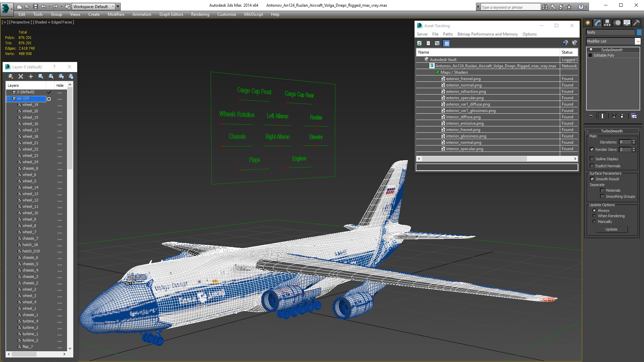Open the Graph Editors menu
The width and height of the screenshot is (644, 362).
(171, 14)
